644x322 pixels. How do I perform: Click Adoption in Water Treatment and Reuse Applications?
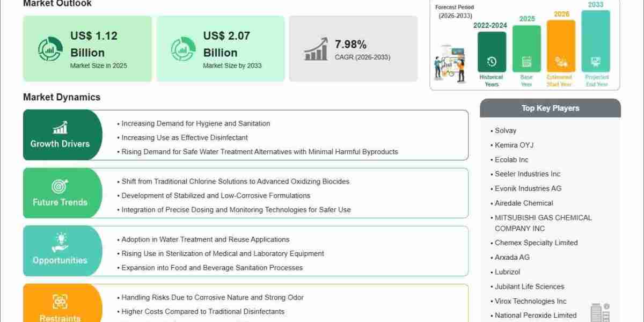206,239
